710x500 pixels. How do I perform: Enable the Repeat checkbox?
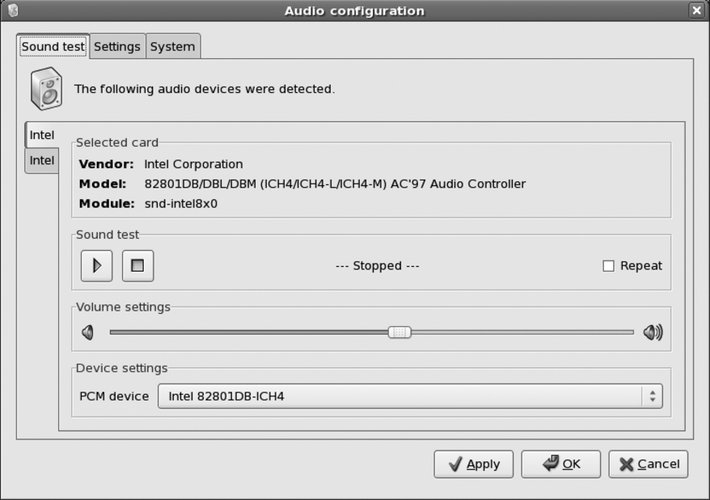(x=608, y=266)
